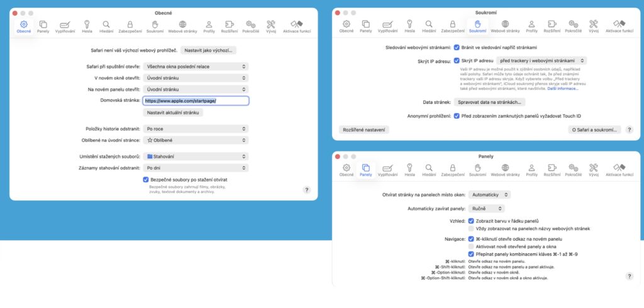Image resolution: width=644 pixels, height=308 pixels.
Task: Open Pokročilé gears icon in Obecné window
Action: [250, 26]
